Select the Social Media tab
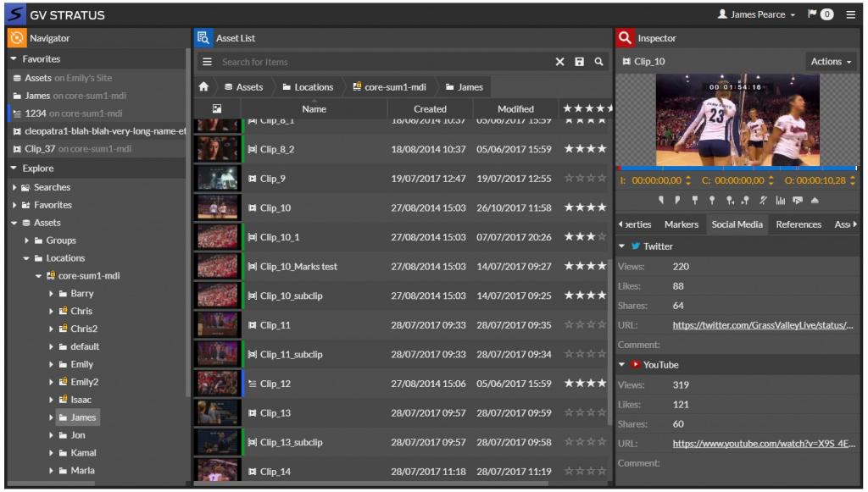The width and height of the screenshot is (868, 492). [737, 224]
